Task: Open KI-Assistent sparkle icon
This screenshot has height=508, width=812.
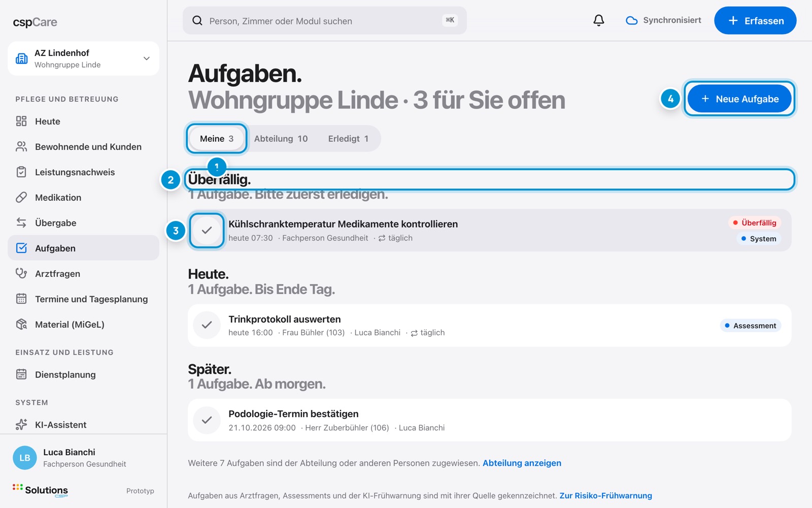Action: coord(21,424)
